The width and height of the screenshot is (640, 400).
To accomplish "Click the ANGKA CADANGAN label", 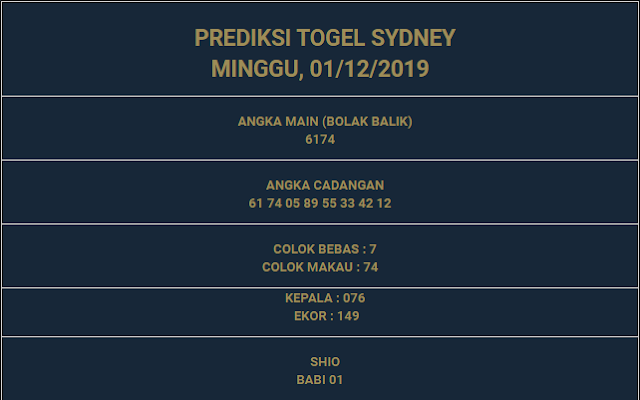I will click(x=325, y=185).
